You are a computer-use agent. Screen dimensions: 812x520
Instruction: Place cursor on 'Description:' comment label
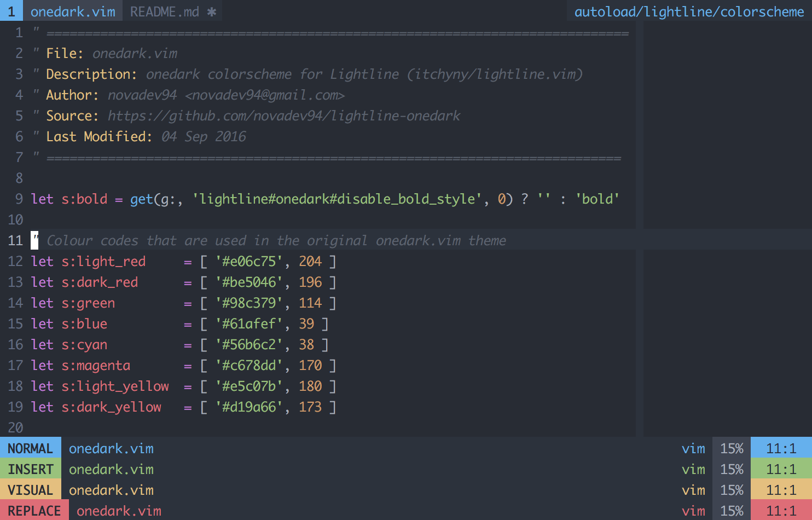(x=91, y=74)
